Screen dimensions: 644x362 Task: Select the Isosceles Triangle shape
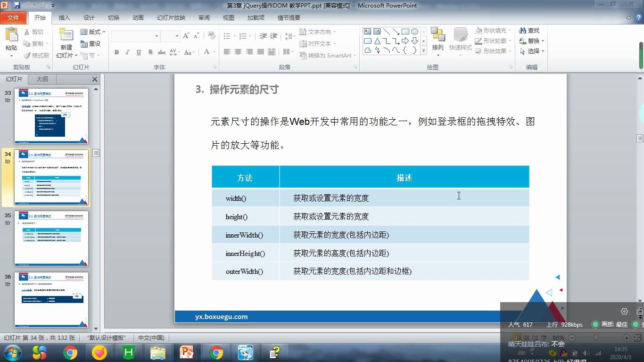coord(377,41)
